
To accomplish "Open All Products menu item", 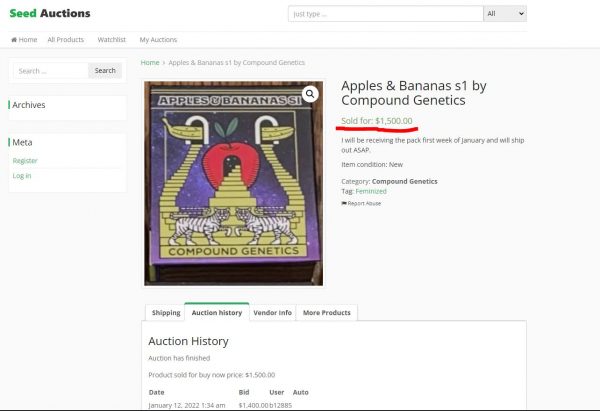I will click(x=65, y=39).
